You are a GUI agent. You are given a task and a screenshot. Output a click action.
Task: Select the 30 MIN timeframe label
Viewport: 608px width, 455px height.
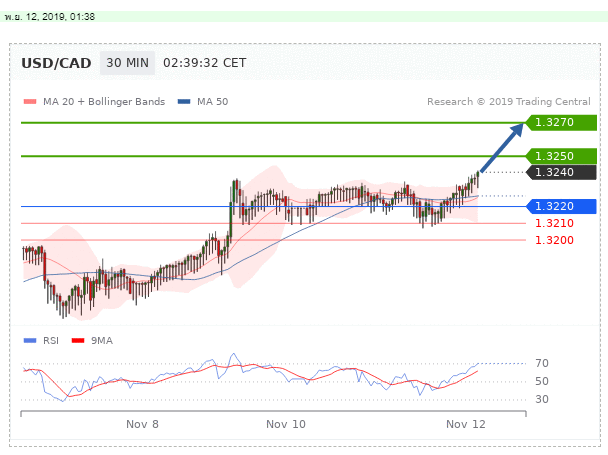click(128, 63)
